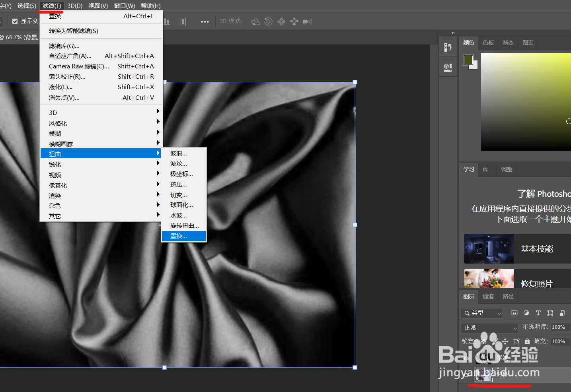Open the 类型 layer filter dropdown
Viewport: 571px width, 392px height.
[x=482, y=313]
